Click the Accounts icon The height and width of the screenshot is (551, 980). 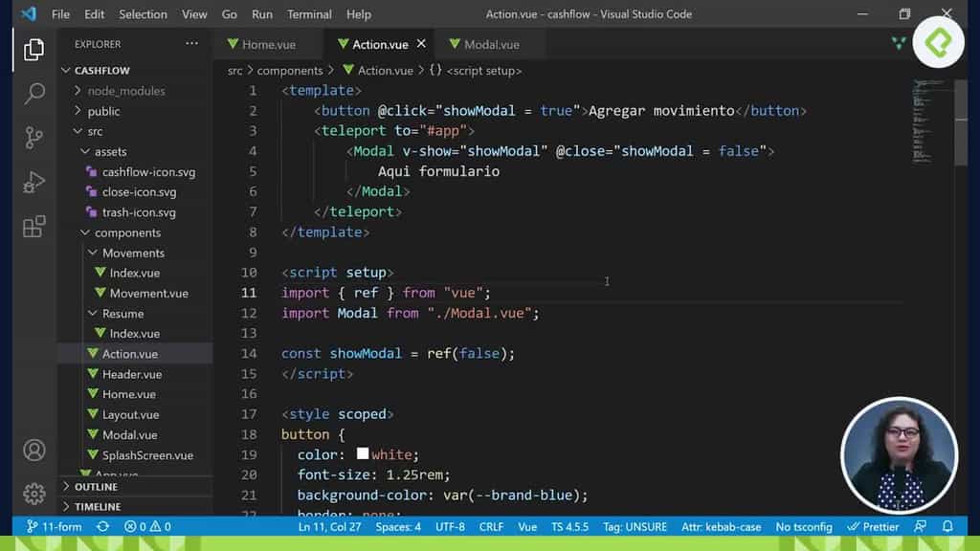[34, 450]
